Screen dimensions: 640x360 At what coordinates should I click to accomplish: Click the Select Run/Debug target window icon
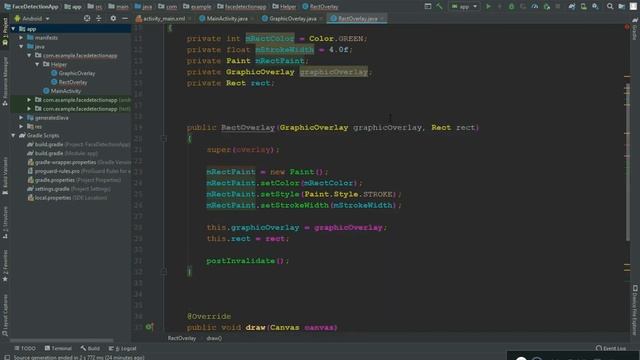427,7
